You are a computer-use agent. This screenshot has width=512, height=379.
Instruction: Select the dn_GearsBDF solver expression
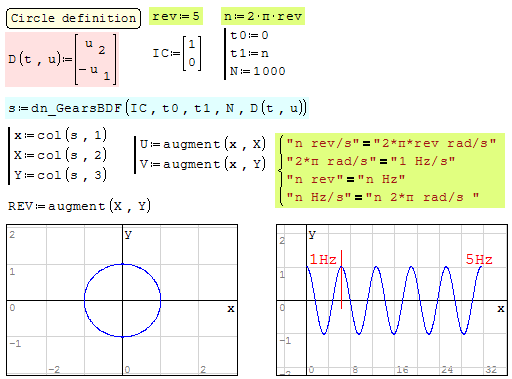(x=157, y=108)
